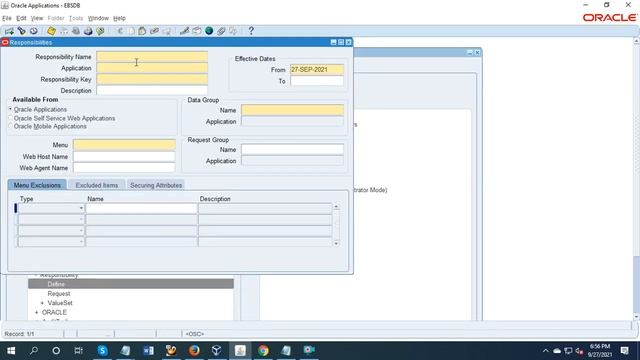
Task: Click the Responsibility Name field
Action: 152,57
